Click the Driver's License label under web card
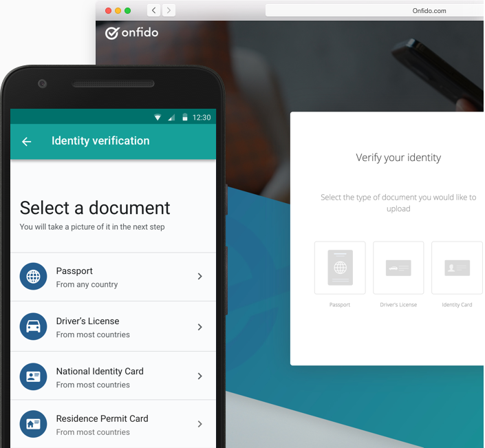This screenshot has width=485, height=448. click(398, 305)
